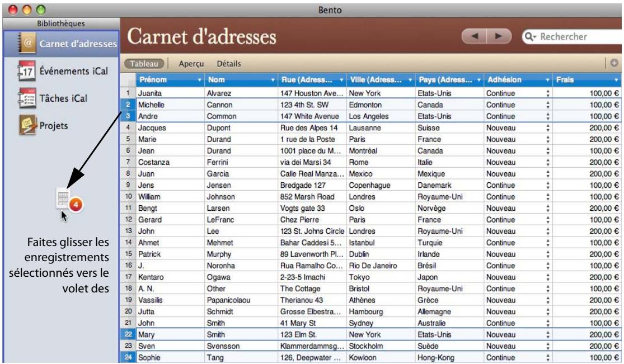Click the Nom column header label

coord(217,80)
